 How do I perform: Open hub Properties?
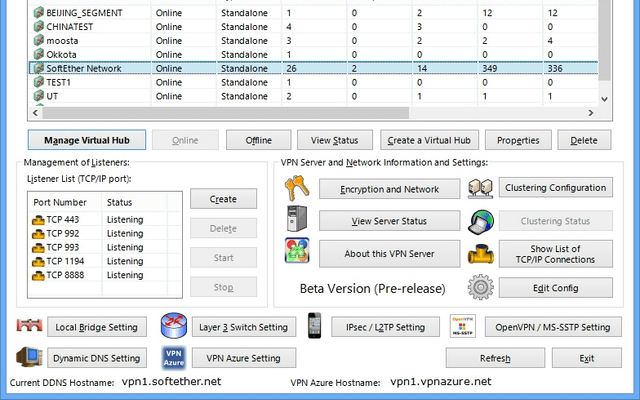coord(518,140)
